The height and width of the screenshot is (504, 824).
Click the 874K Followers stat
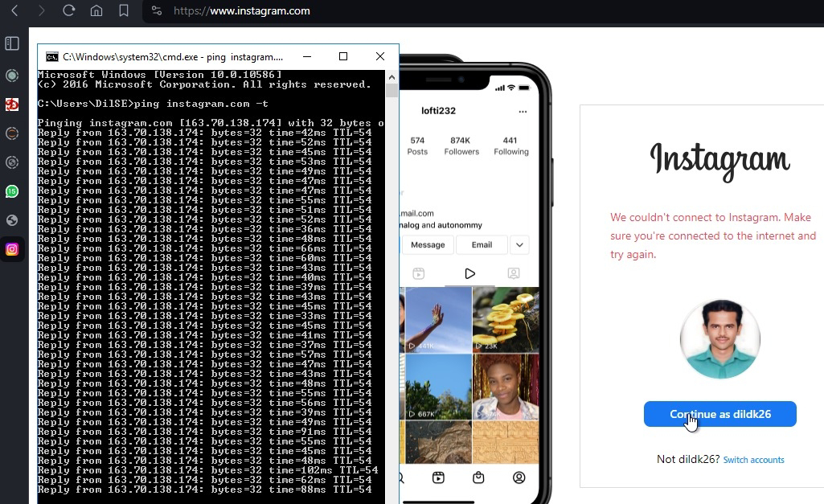pyautogui.click(x=461, y=145)
